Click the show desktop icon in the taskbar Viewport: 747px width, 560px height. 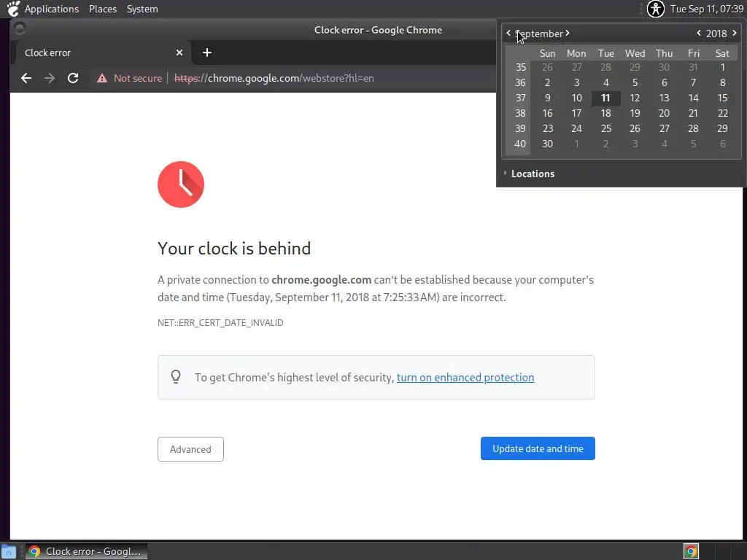9,552
